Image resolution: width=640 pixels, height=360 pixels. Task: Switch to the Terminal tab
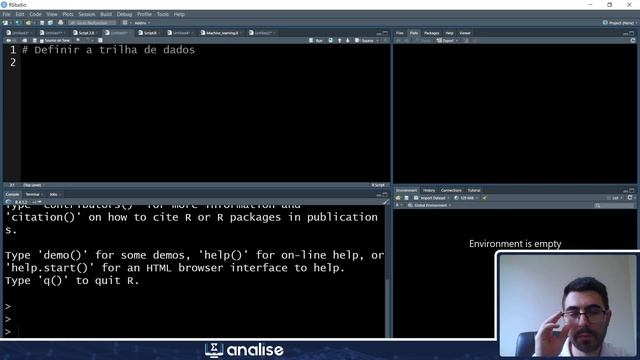point(33,194)
